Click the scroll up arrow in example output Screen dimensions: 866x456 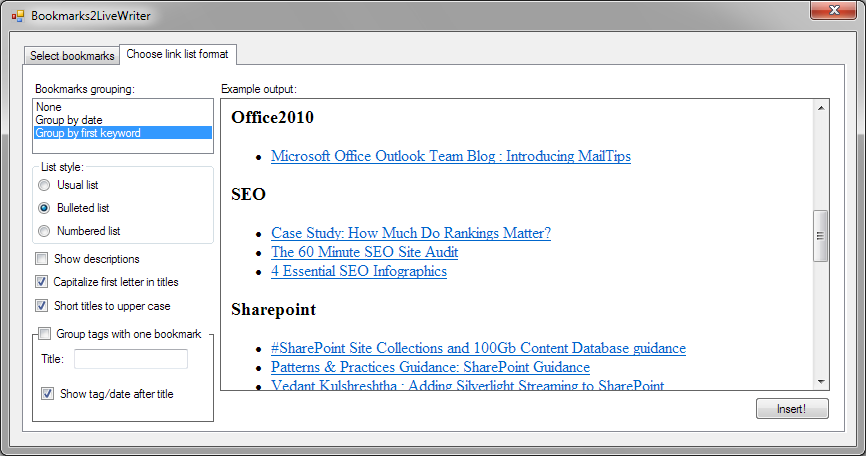pyautogui.click(x=821, y=108)
